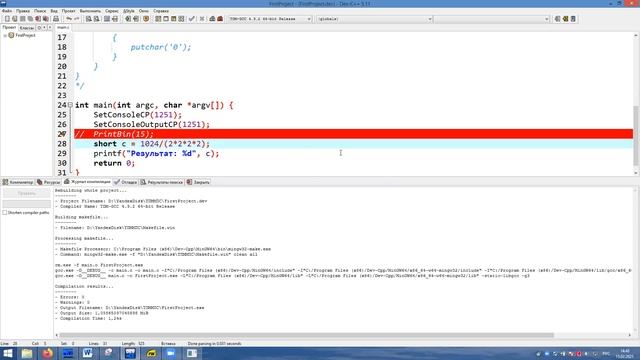The width and height of the screenshot is (640, 360).
Task: Expand the FirstProject tree node
Action: pyautogui.click(x=5, y=36)
